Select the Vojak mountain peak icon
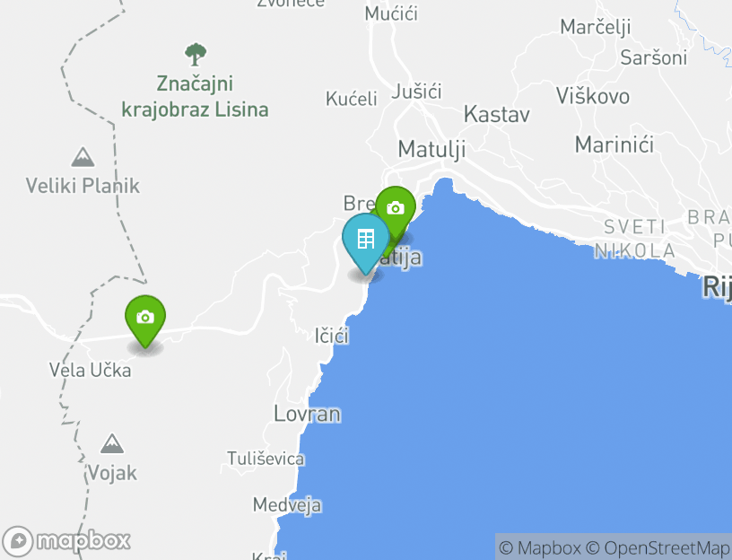Image resolution: width=732 pixels, height=560 pixels. point(112,443)
